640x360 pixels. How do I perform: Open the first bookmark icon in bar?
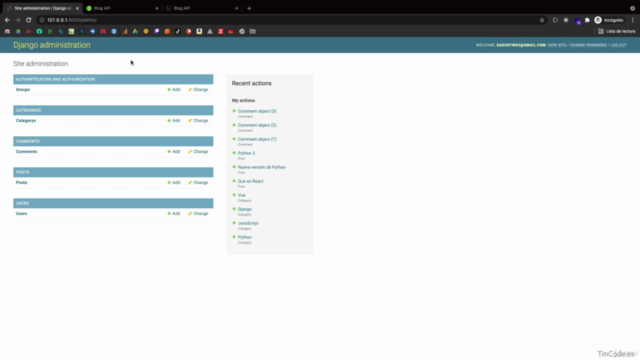7,31
